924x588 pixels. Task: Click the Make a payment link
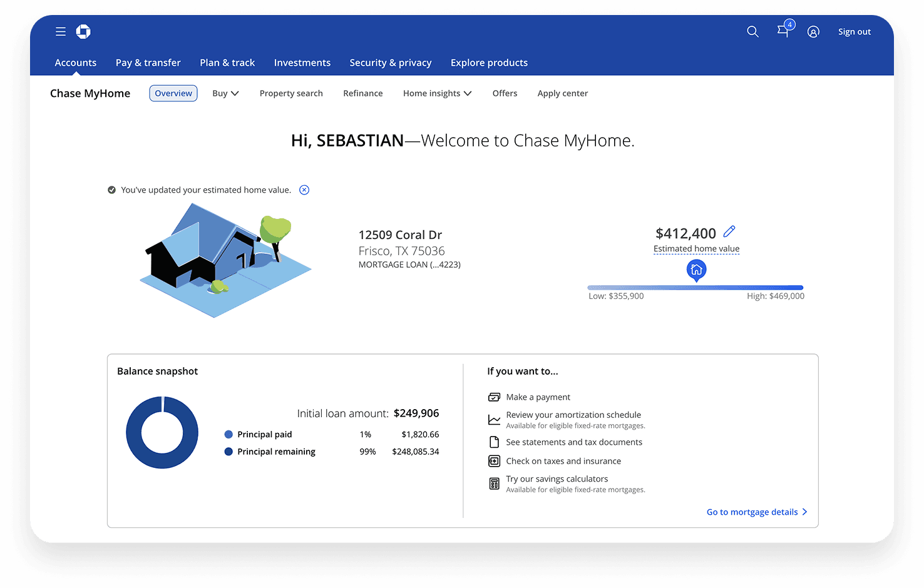tap(538, 397)
